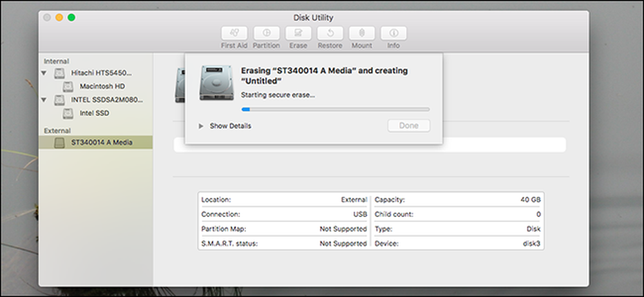The height and width of the screenshot is (297, 644).
Task: Click the Restore toolbar icon
Action: [x=330, y=34]
